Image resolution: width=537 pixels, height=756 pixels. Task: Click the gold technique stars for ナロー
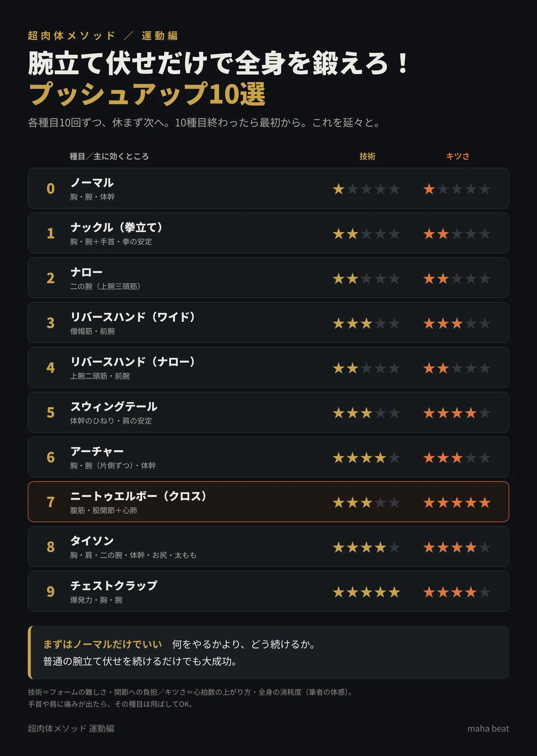[x=366, y=279]
